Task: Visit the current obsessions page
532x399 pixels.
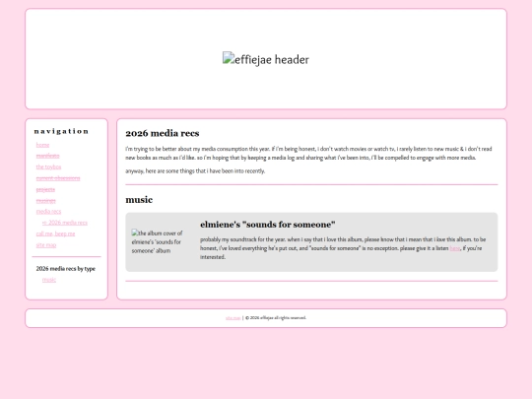Action: pyautogui.click(x=58, y=178)
